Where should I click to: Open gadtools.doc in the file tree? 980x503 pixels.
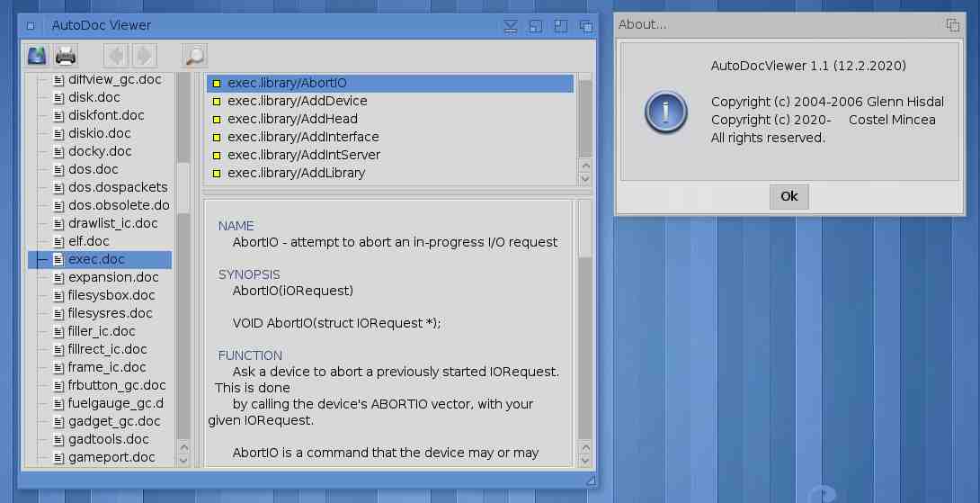click(108, 439)
